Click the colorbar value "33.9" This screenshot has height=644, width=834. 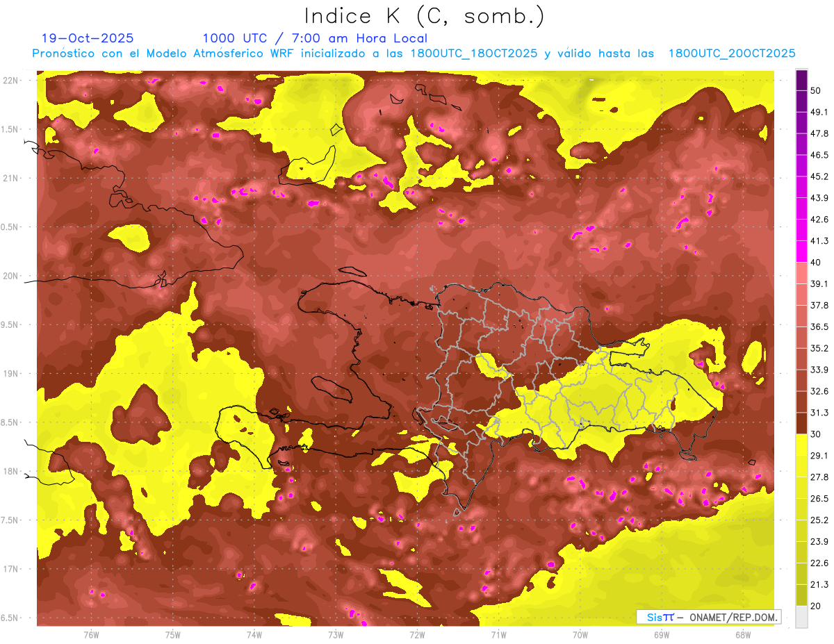pyautogui.click(x=820, y=370)
